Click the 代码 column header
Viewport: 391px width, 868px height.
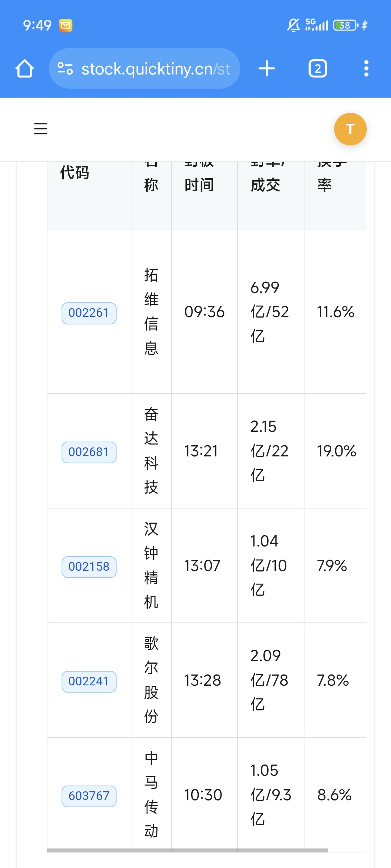coord(75,173)
